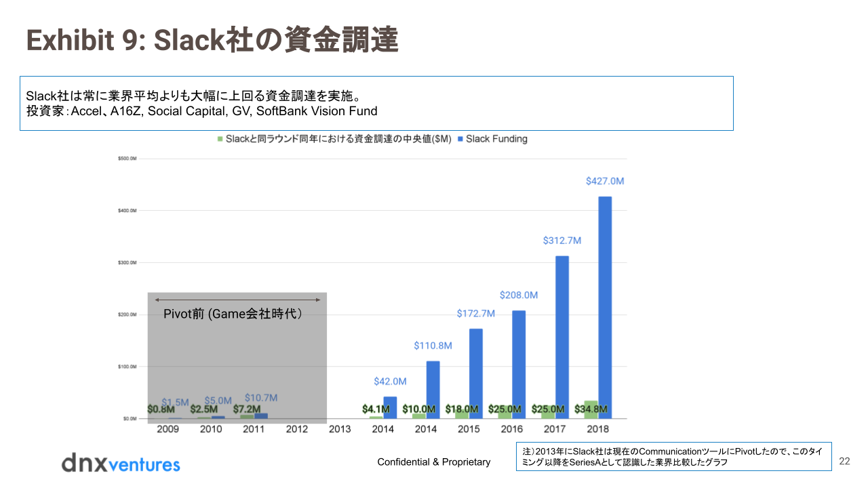Screen dimensions: 868x488
Task: Click the x-axis label "2017"
Action: (x=555, y=429)
